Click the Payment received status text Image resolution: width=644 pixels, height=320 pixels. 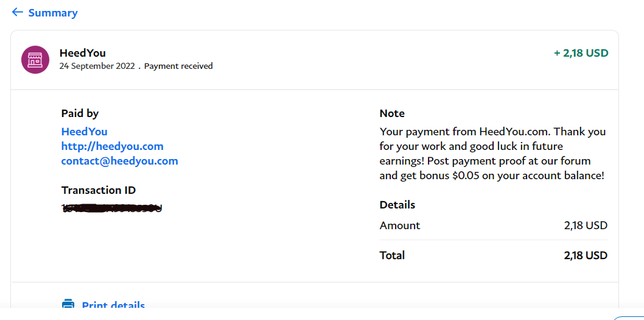178,66
